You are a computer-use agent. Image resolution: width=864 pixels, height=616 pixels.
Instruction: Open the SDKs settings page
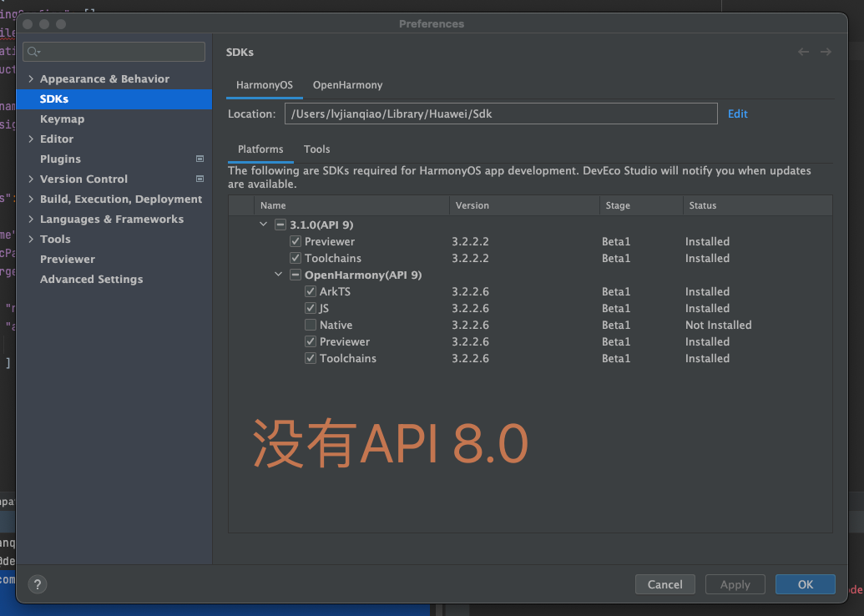pos(114,99)
